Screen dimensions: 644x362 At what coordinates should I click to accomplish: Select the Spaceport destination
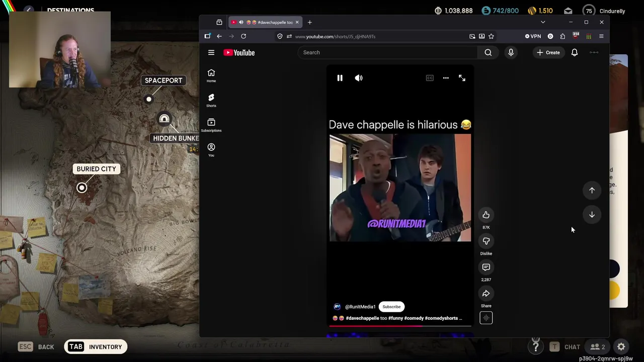tap(164, 80)
